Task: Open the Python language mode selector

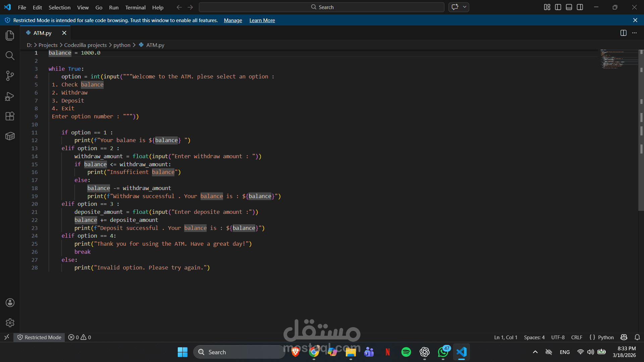Action: (605, 337)
